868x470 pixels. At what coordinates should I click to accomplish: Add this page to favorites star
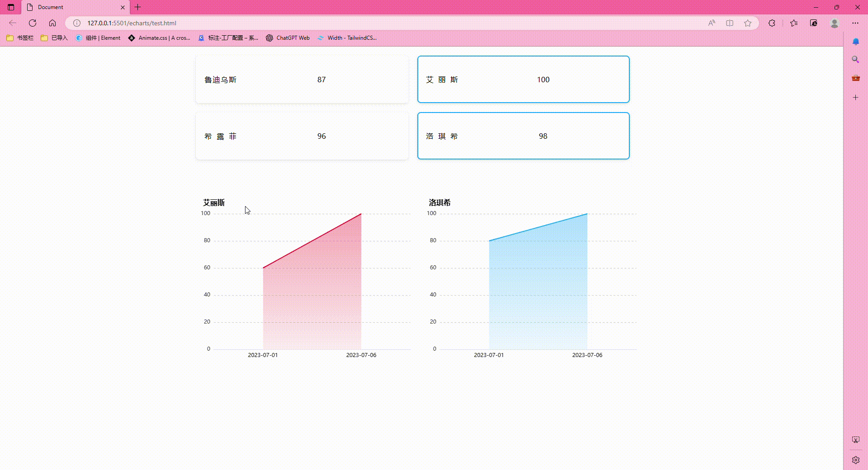click(748, 23)
